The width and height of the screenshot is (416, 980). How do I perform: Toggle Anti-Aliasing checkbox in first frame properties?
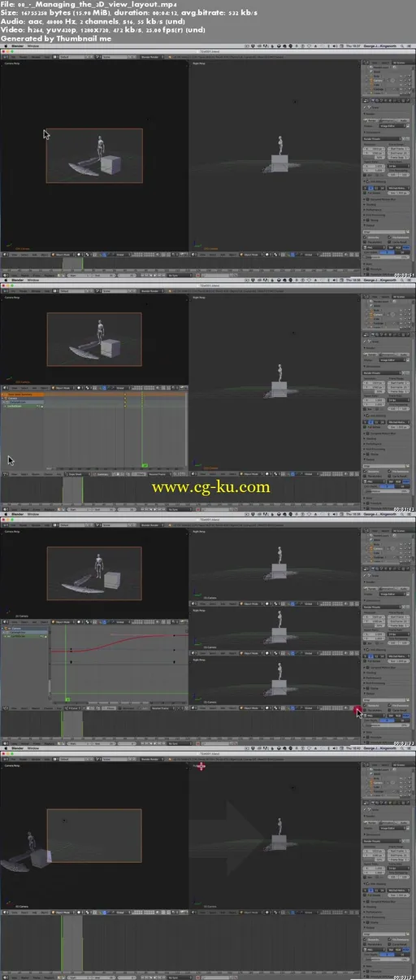point(368,181)
